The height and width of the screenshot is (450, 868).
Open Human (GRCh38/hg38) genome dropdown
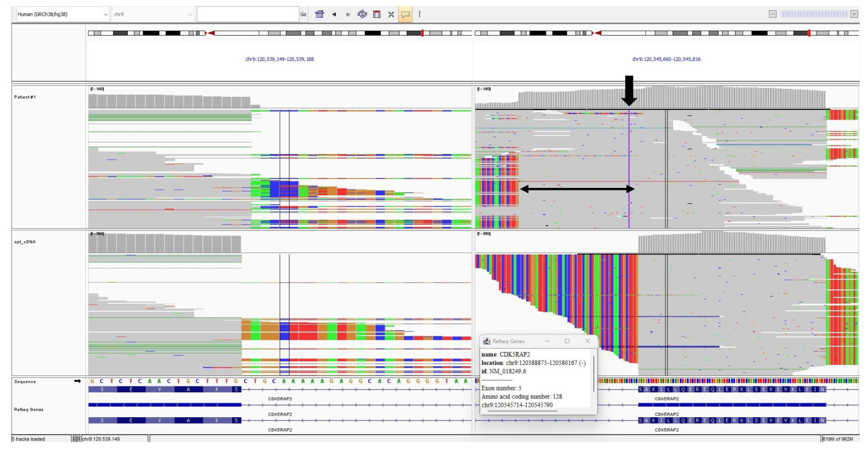(62, 14)
